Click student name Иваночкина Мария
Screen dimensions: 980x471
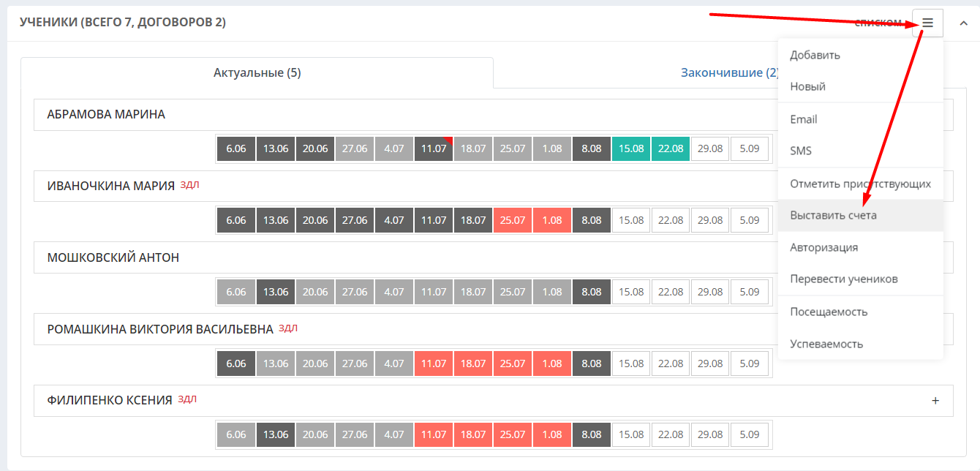pos(110,186)
